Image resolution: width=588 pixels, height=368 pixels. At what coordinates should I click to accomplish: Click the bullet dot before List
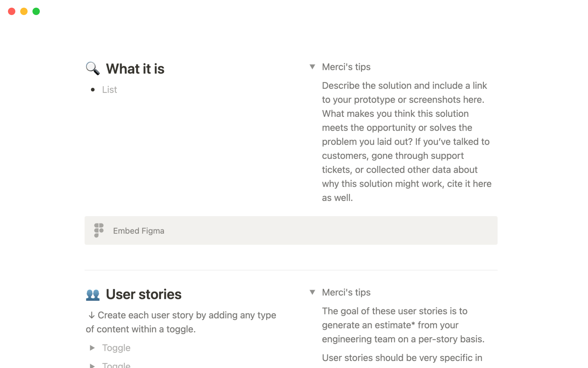point(93,90)
